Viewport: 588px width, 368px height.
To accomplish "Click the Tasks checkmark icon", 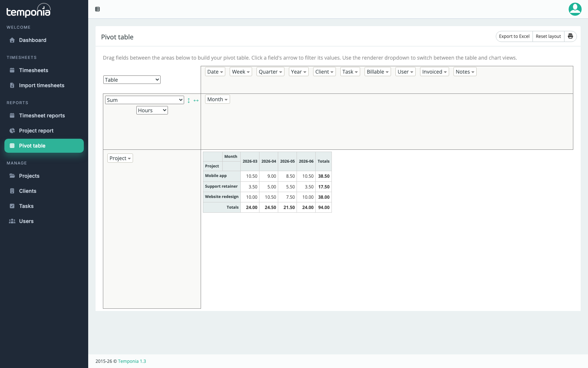I will pyautogui.click(x=12, y=206).
